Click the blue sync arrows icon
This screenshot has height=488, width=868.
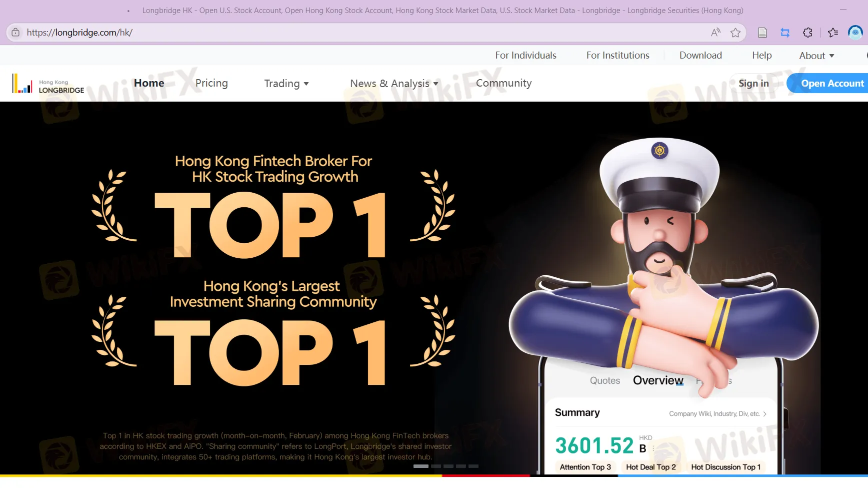click(x=785, y=33)
